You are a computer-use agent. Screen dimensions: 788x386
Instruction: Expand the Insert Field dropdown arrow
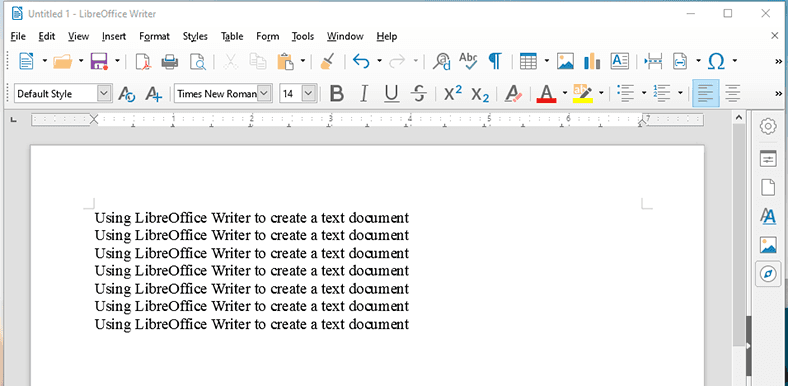(698, 61)
